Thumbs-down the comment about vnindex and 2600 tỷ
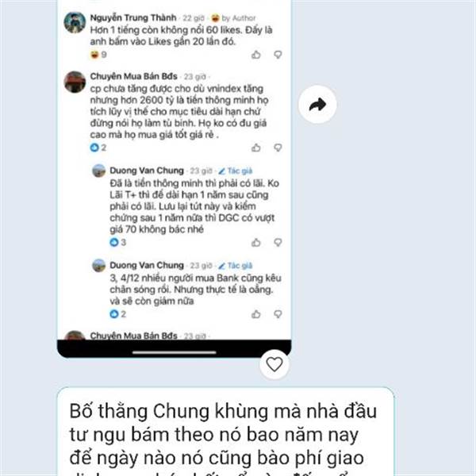The image size is (476, 476). tap(278, 148)
